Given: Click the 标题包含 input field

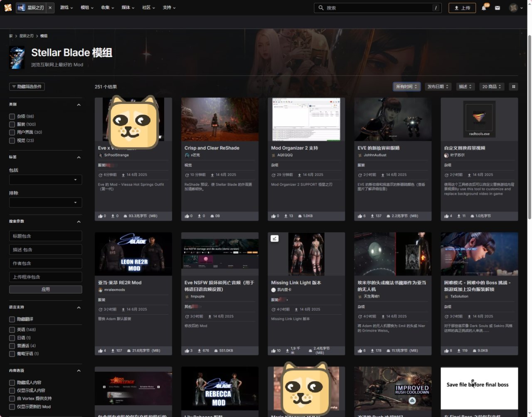Looking at the screenshot, I should 46,236.
